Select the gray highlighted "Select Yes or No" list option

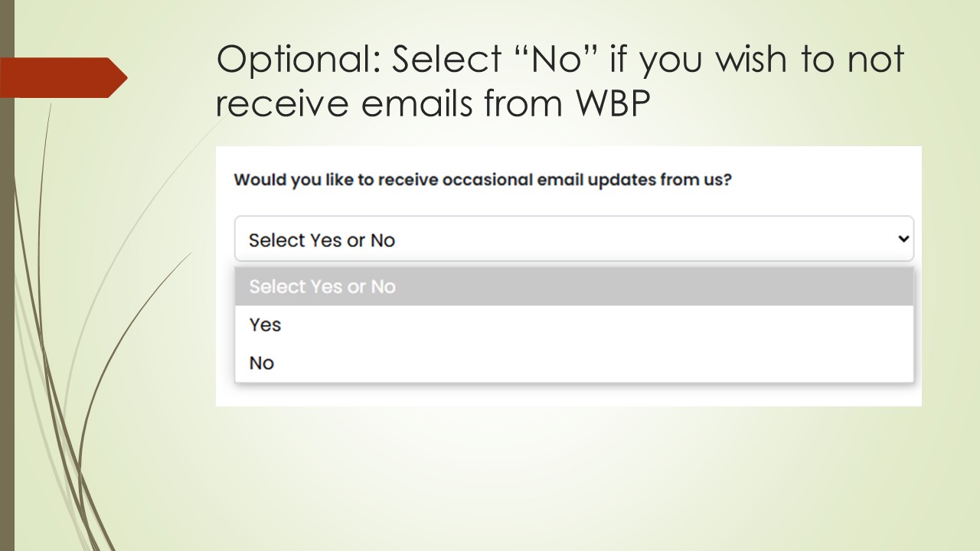click(x=322, y=286)
